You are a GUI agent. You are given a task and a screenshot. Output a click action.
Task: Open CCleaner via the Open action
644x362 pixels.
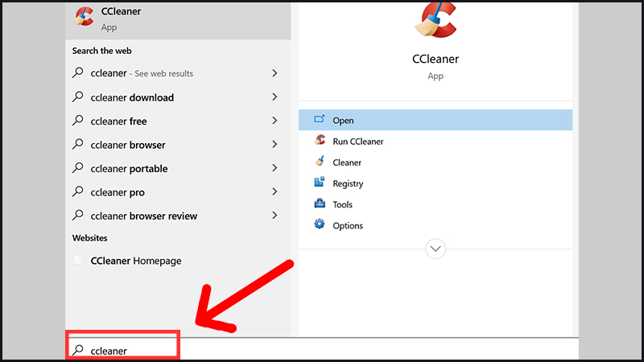click(436, 120)
